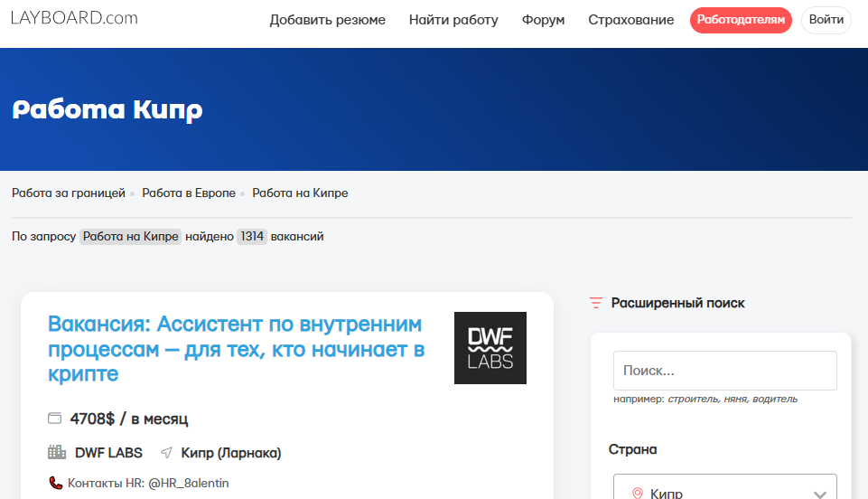The width and height of the screenshot is (868, 499).
Task: Click the Войти login button
Action: pyautogui.click(x=826, y=20)
